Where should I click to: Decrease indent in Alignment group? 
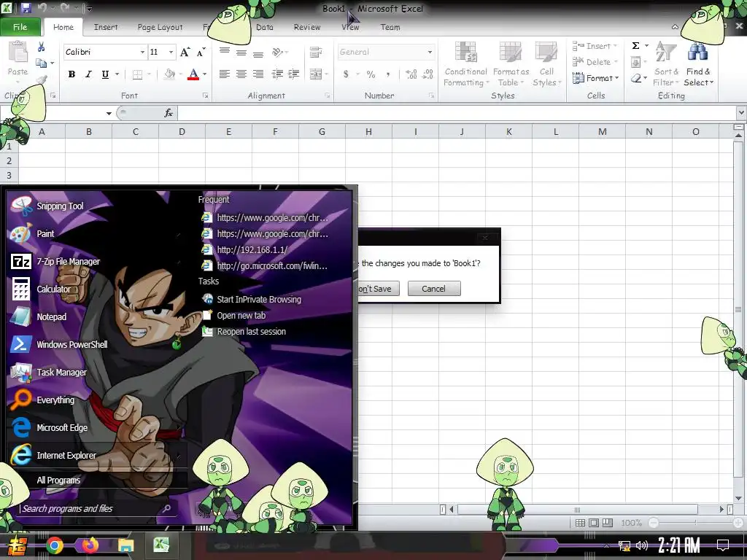tap(276, 74)
